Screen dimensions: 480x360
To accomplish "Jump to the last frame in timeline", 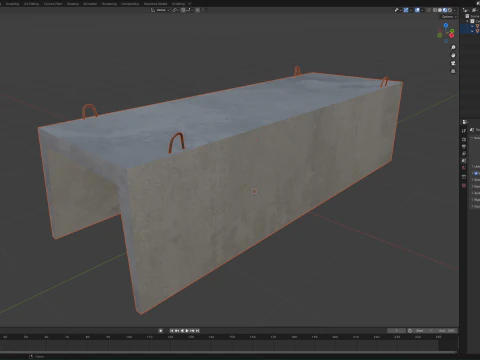I will click(x=197, y=331).
